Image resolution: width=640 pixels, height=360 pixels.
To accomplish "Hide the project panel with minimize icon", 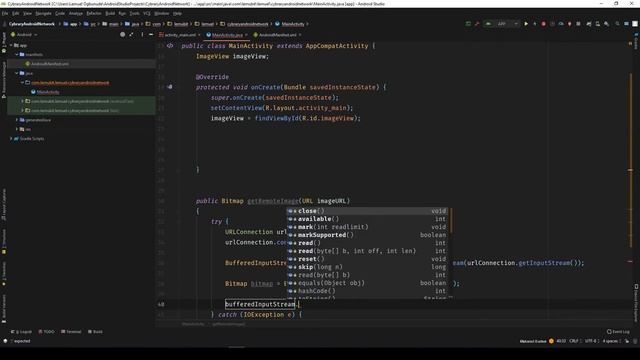I will click(151, 35).
